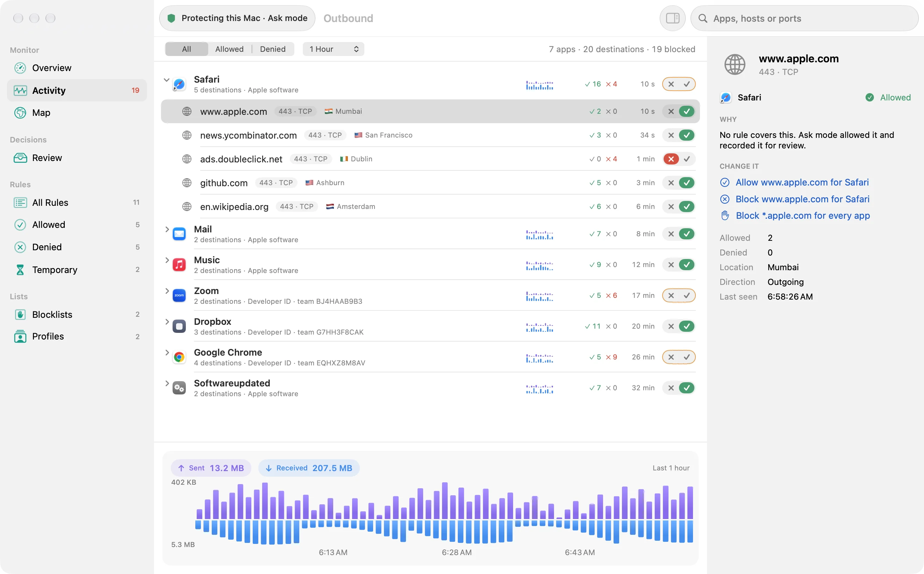
Task: Click the Google Chrome app icon
Action: pyautogui.click(x=179, y=357)
